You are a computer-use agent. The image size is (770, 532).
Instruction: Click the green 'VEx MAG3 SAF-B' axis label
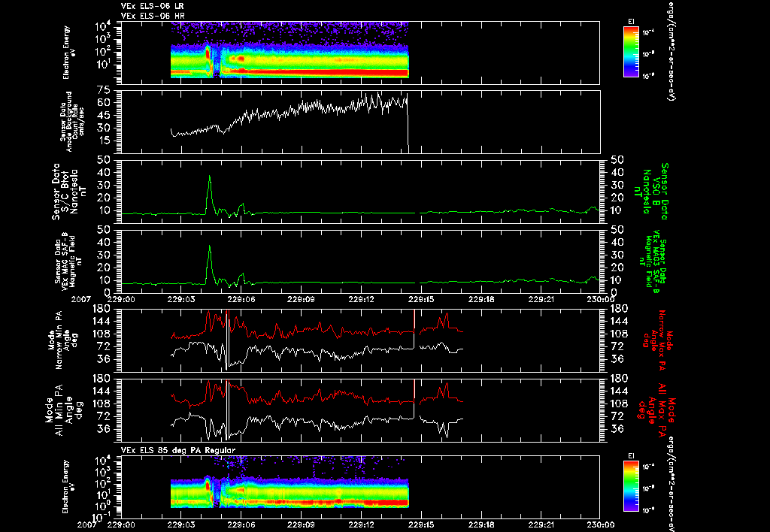(655, 261)
